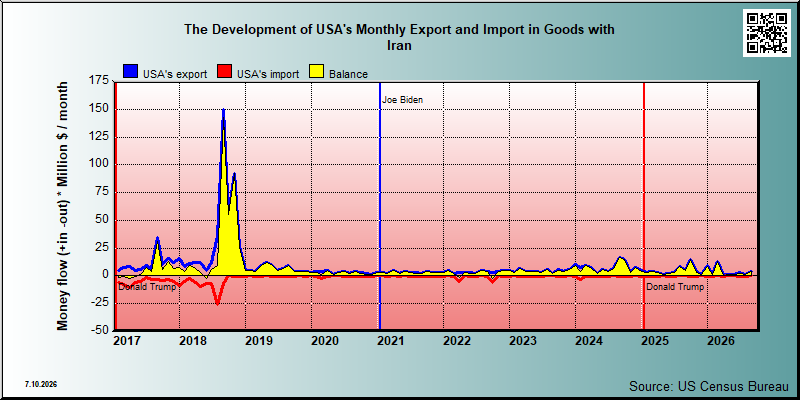
Task: Click the blue USA's export legend swatch
Action: click(132, 72)
